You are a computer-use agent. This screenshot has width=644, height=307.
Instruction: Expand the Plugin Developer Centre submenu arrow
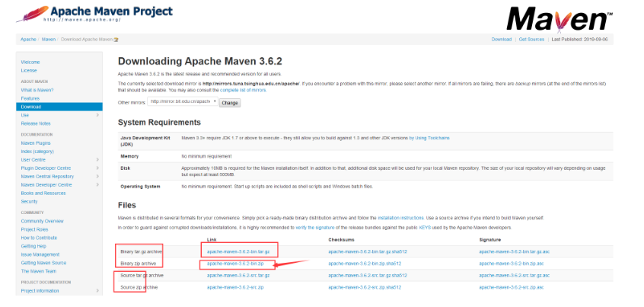[x=97, y=168]
